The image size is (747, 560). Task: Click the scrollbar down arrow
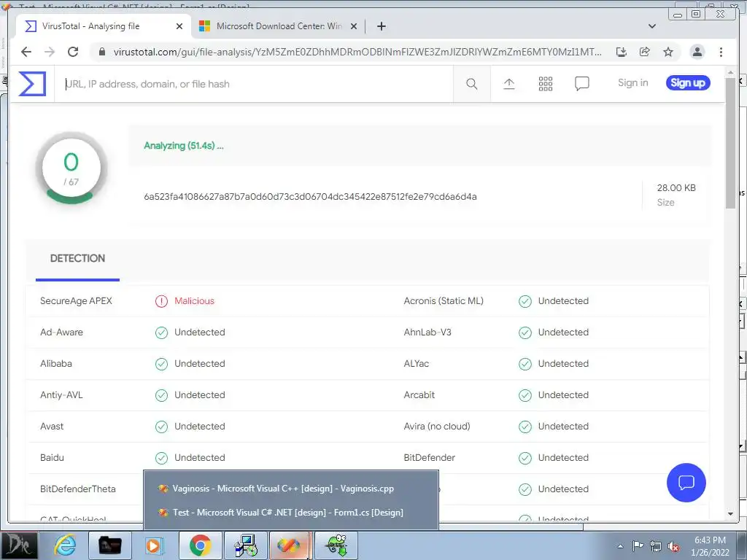coord(730,514)
